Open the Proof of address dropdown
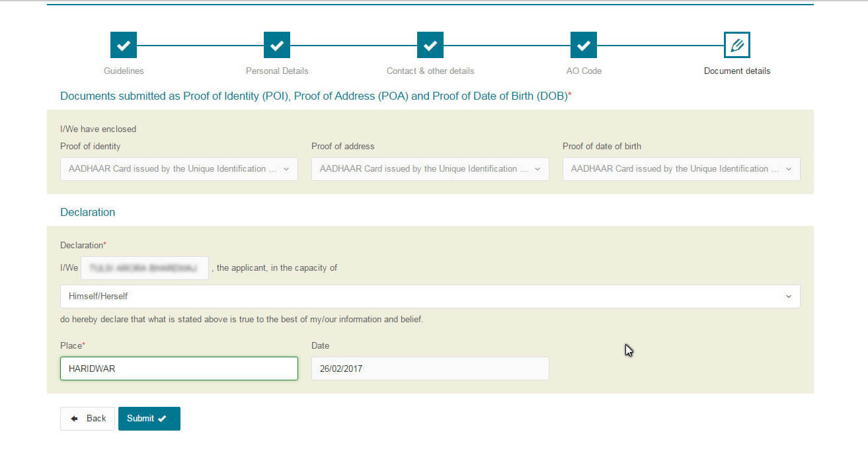868x457 pixels. click(430, 168)
